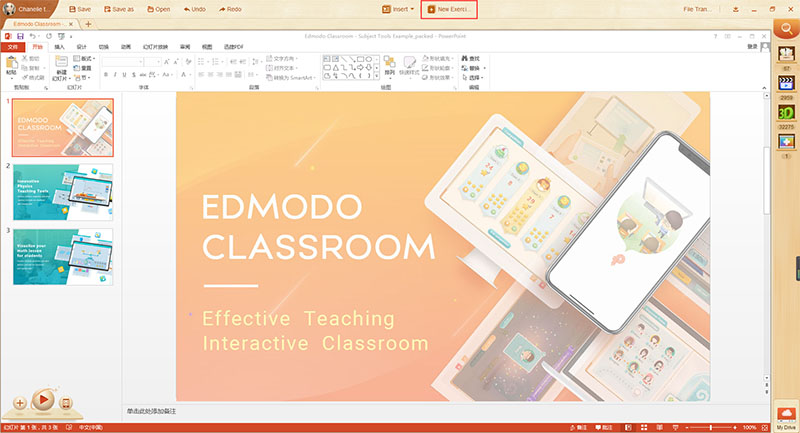Click the Save as button
The image size is (800, 433).
pyautogui.click(x=118, y=9)
